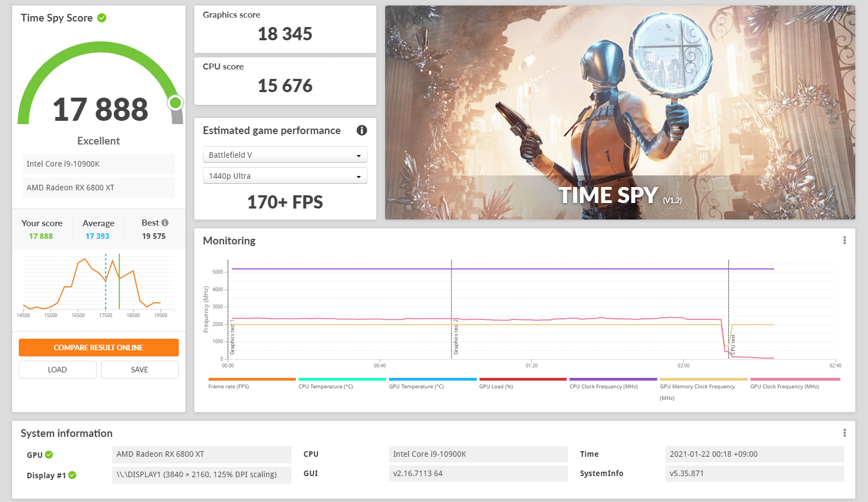Click the Your score value 17 888
This screenshot has width=868, height=502.
[x=41, y=236]
